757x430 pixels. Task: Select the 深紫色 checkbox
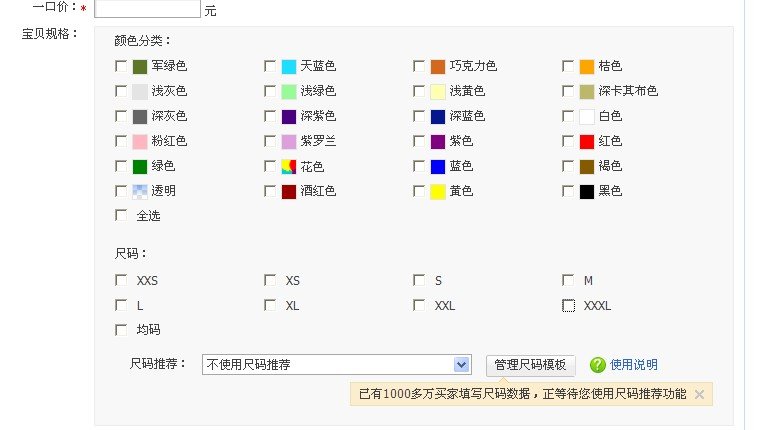tap(270, 117)
